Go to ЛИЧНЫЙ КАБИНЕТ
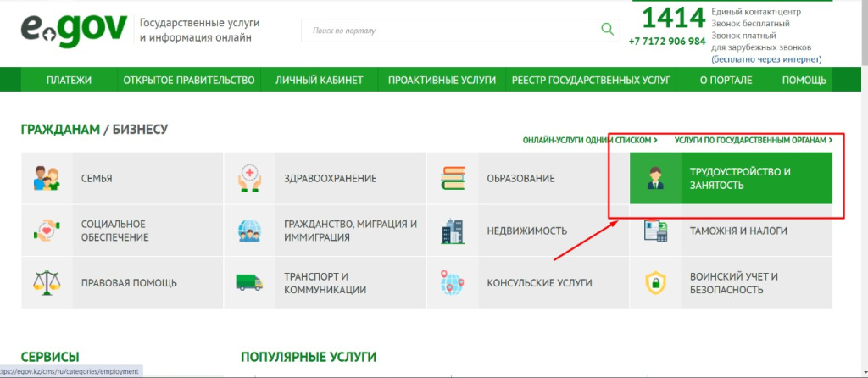Screen dimensions: 868x378 click(320, 81)
